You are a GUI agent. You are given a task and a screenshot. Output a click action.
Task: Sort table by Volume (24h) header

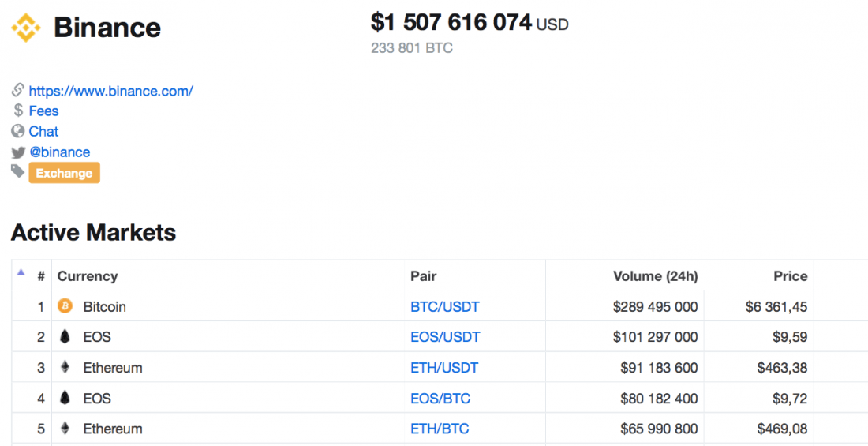point(656,276)
